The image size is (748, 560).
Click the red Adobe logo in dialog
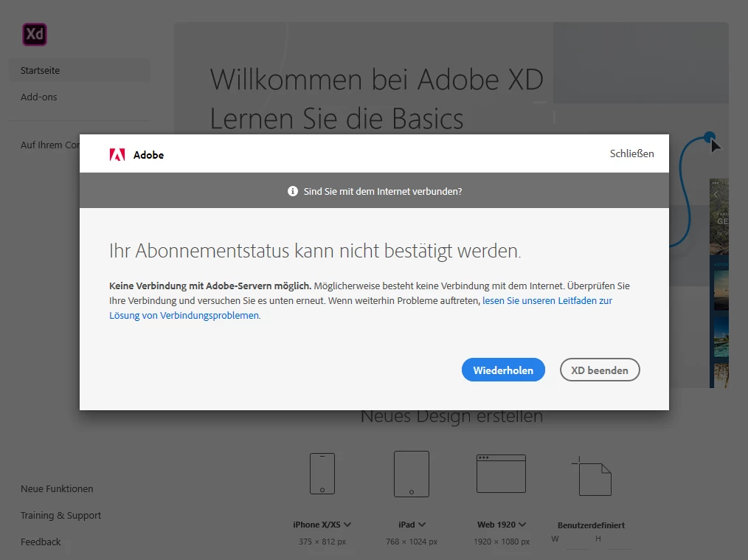[x=117, y=154]
